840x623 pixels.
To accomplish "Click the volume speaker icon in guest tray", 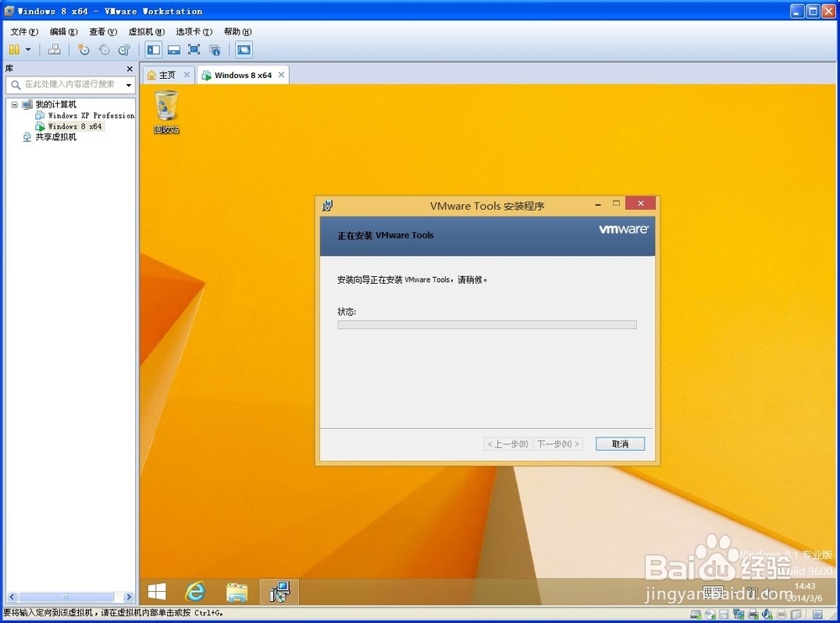I will (768, 593).
